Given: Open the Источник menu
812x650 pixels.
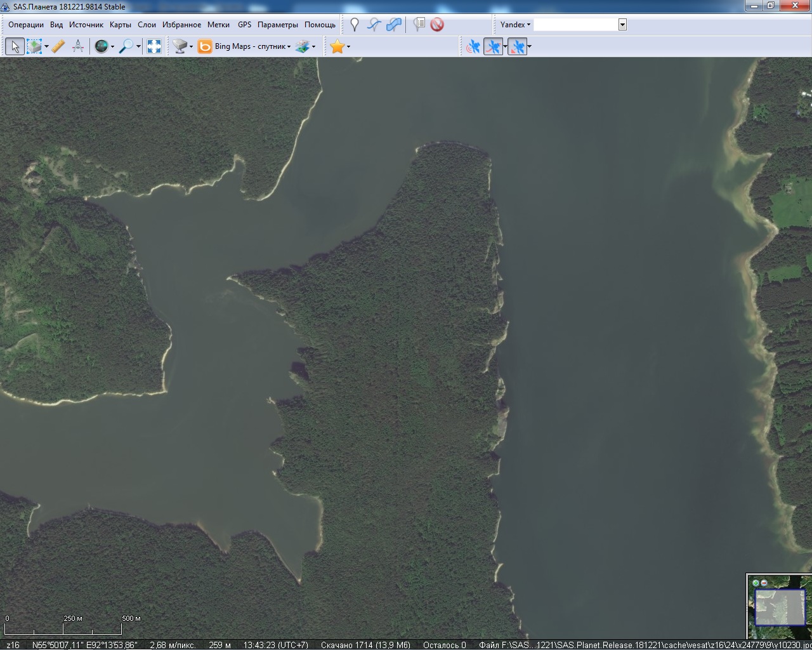Looking at the screenshot, I should coord(86,25).
